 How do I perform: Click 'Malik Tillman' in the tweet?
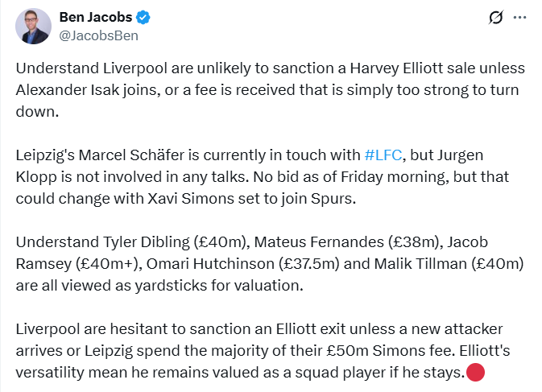(420, 264)
